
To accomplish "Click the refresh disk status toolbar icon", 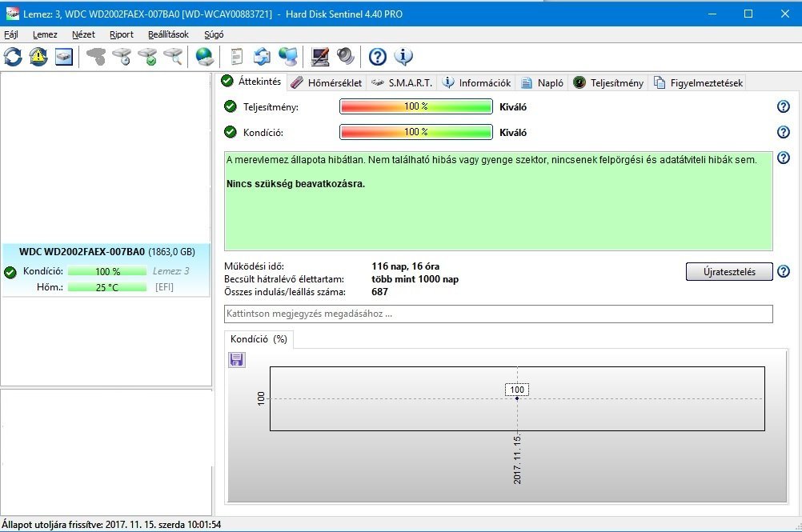I will [13, 56].
